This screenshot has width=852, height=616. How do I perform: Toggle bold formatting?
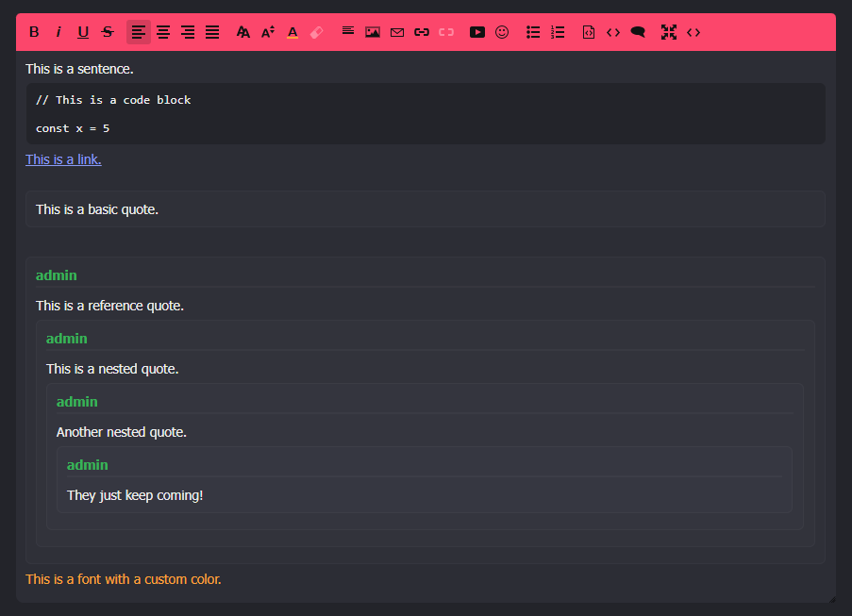tap(34, 32)
